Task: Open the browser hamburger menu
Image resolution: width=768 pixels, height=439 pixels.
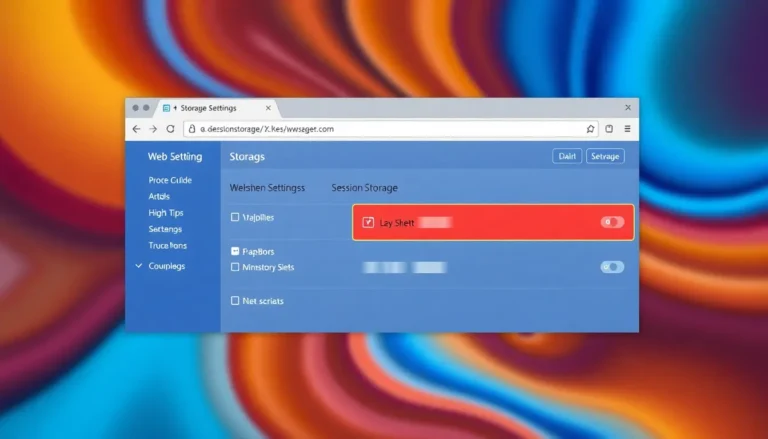Action: [627, 129]
